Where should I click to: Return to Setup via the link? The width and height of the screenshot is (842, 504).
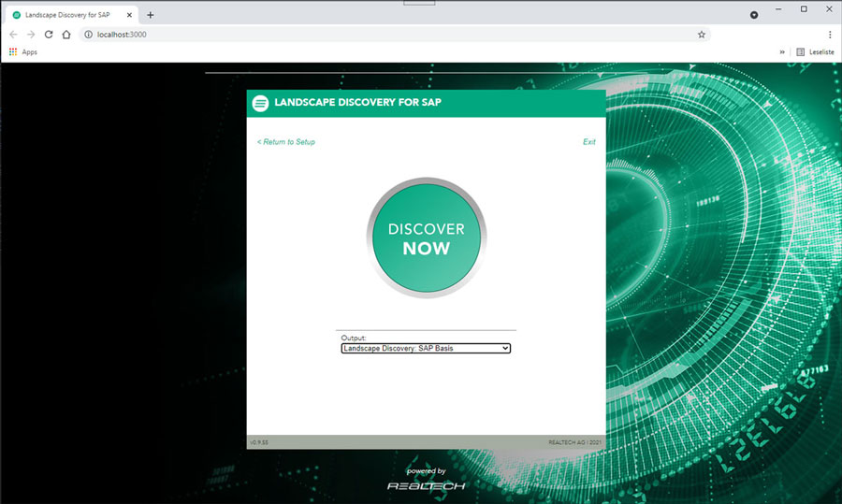(285, 142)
